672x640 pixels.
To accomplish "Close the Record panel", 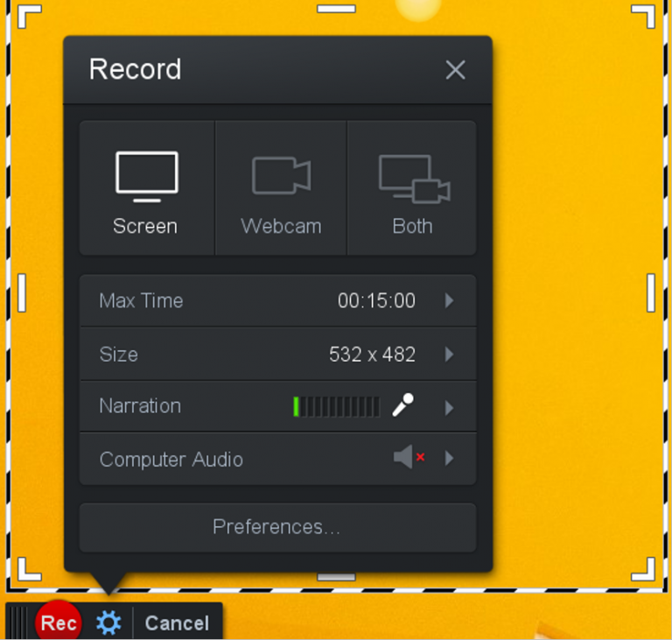I will 455,70.
